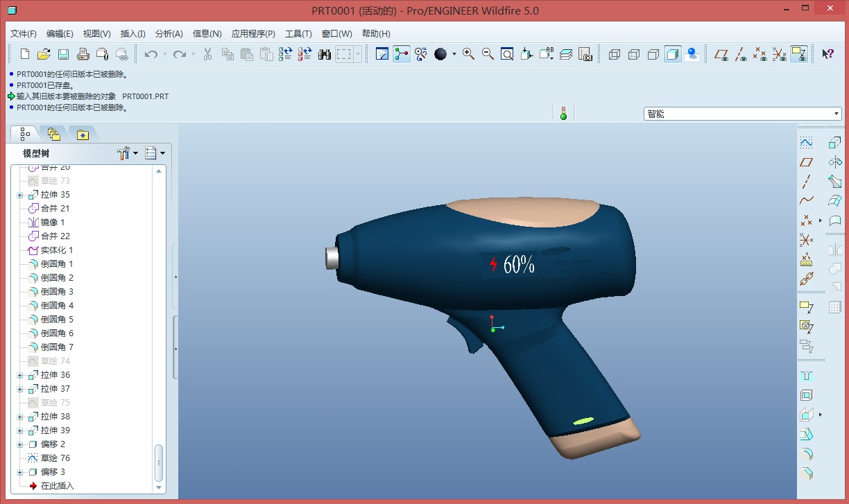Select 倒圆角 4 in model tree

click(50, 306)
